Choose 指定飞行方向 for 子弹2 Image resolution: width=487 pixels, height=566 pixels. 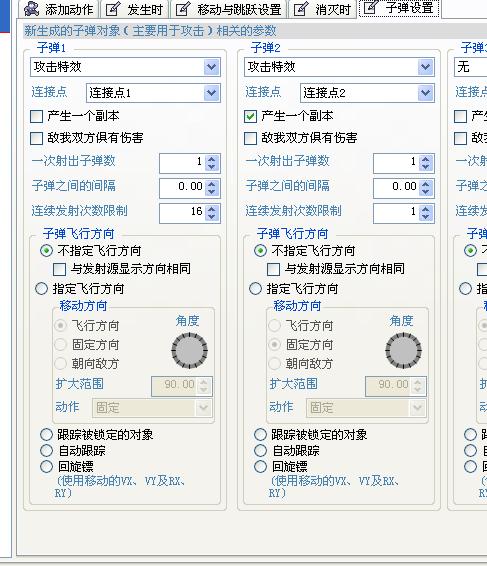click(x=256, y=289)
